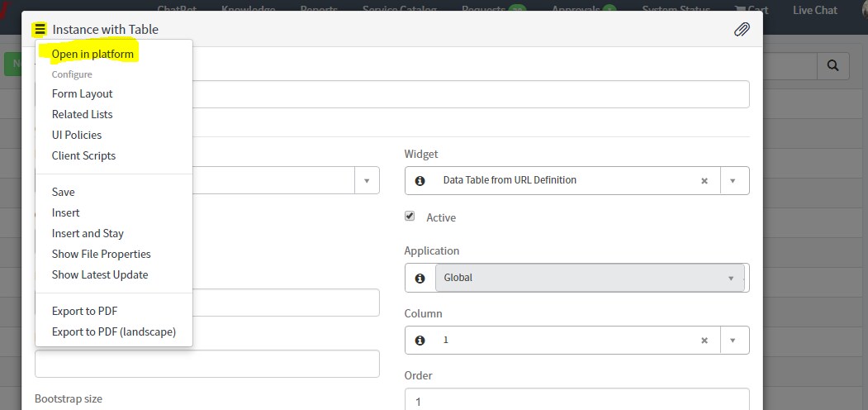868x410 pixels.
Task: Click the hamburger context menu icon
Action: [x=40, y=29]
